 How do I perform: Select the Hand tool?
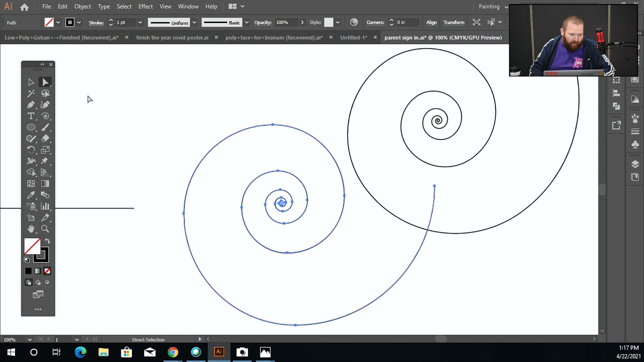[31, 229]
